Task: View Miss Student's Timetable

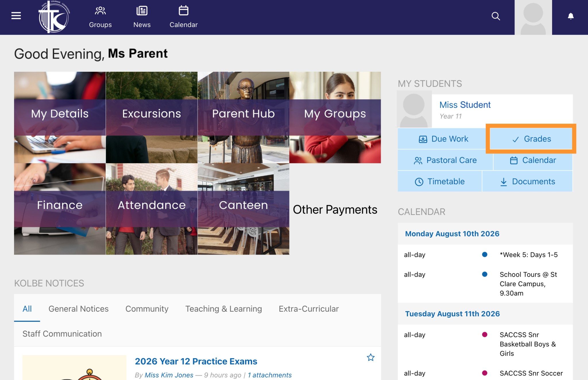Action: click(440, 181)
